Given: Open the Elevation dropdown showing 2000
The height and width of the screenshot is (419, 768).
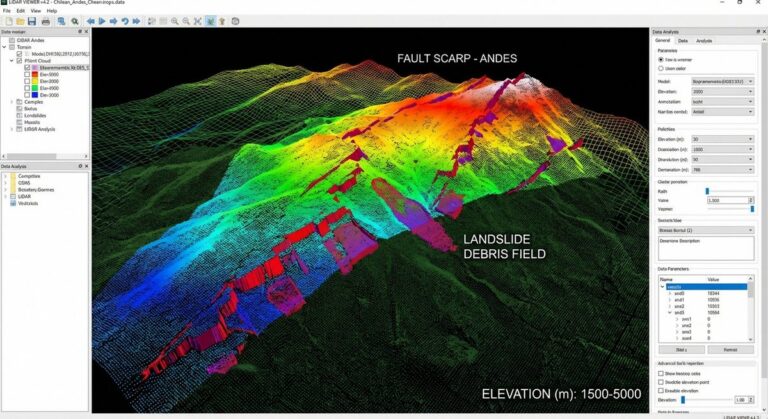Looking at the screenshot, I should [722, 92].
